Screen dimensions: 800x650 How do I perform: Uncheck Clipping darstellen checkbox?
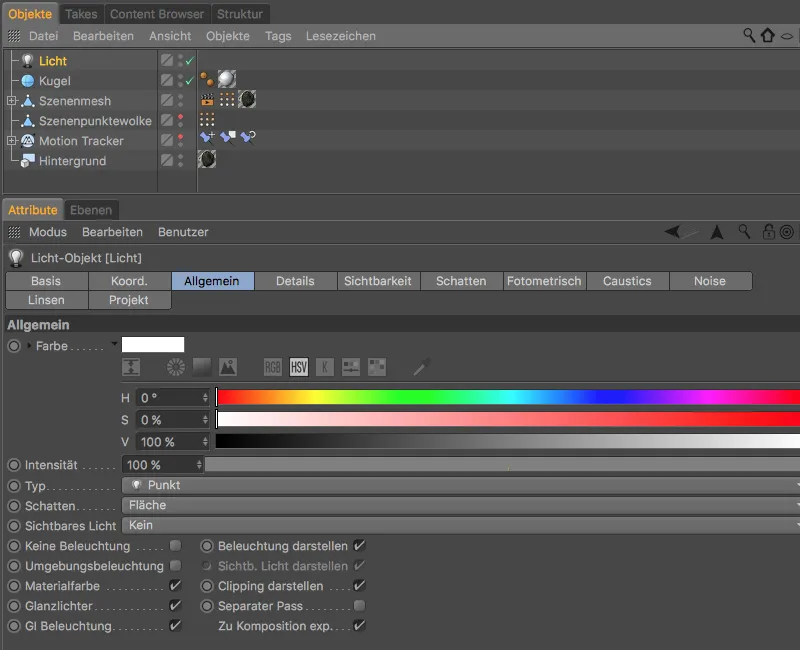tap(359, 586)
